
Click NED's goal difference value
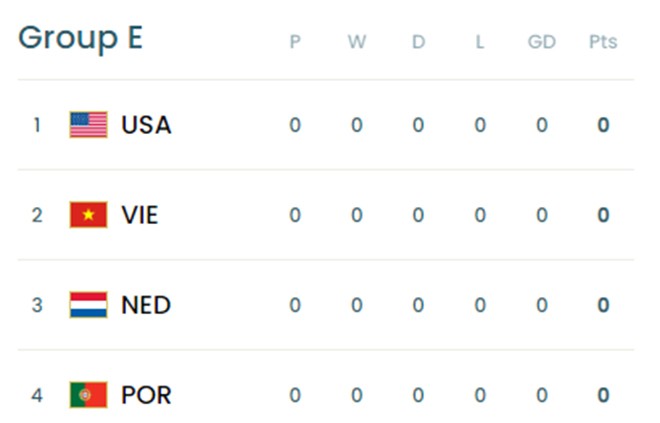tap(542, 305)
